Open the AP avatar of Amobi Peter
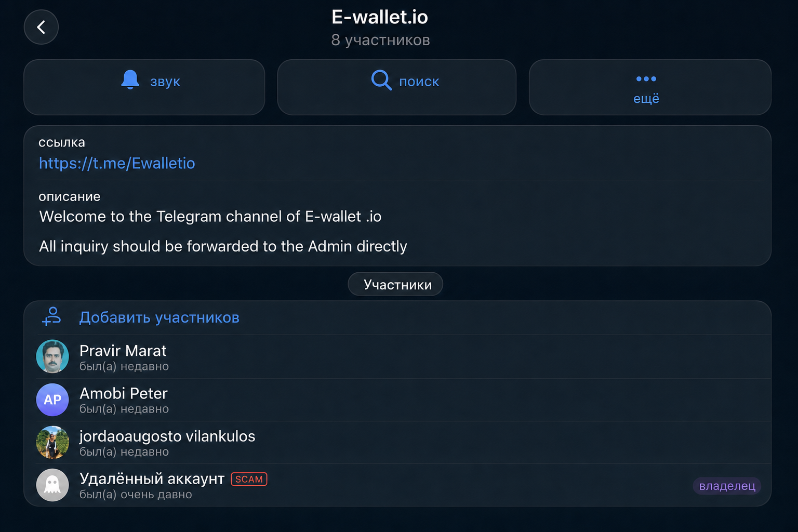Screen dimensions: 798x532 (52, 400)
